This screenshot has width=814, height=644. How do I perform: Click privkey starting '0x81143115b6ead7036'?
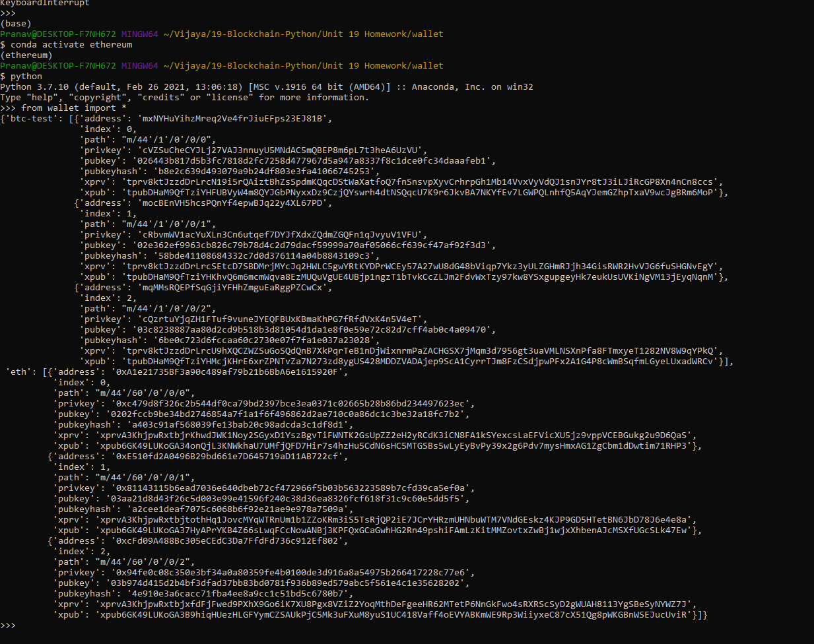point(290,488)
